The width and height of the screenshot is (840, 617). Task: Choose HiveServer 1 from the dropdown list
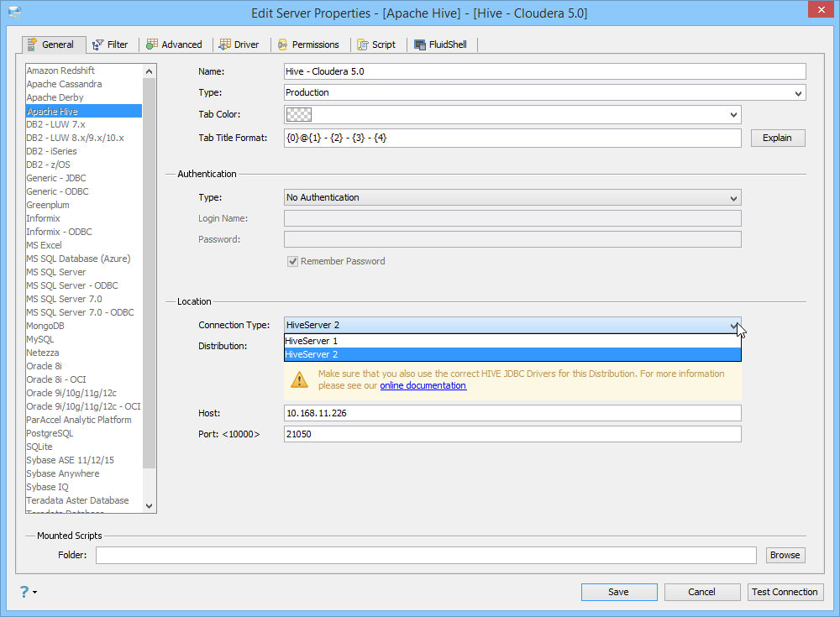coord(512,341)
